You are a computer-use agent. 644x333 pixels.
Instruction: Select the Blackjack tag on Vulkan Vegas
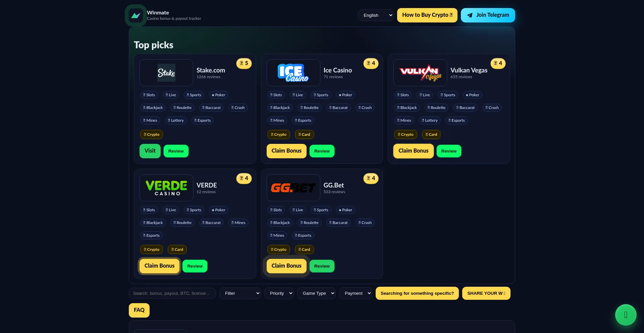[x=407, y=108]
